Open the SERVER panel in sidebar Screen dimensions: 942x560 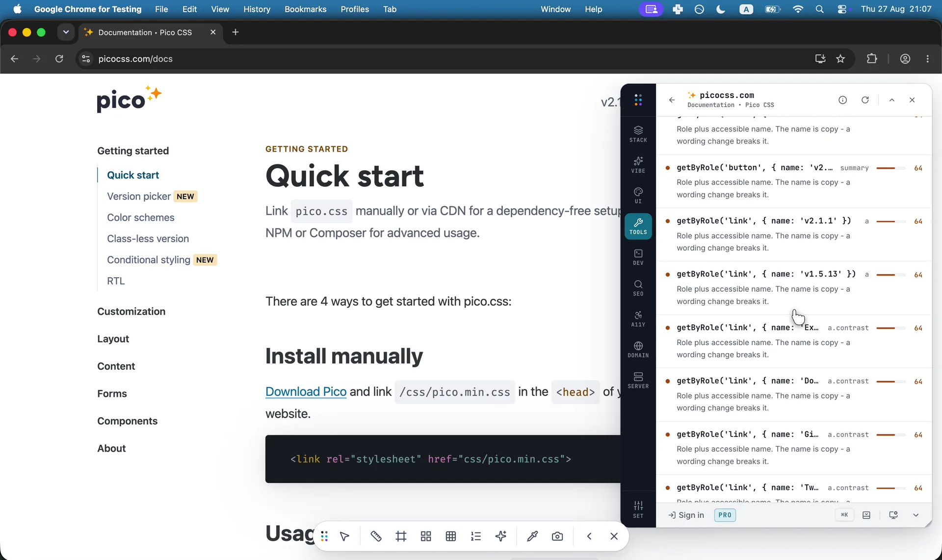638,381
